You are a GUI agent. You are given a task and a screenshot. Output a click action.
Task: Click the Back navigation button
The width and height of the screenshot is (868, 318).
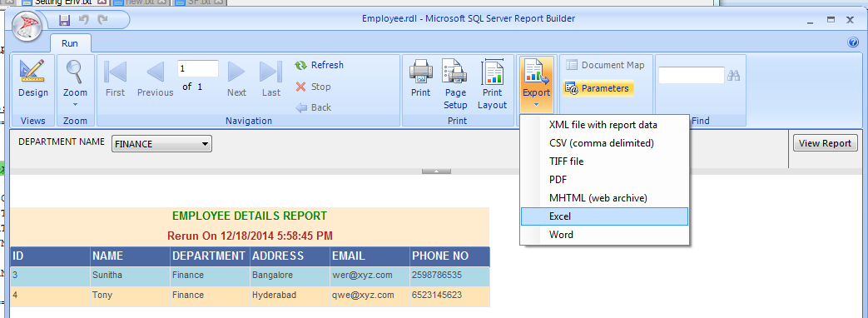tap(313, 107)
